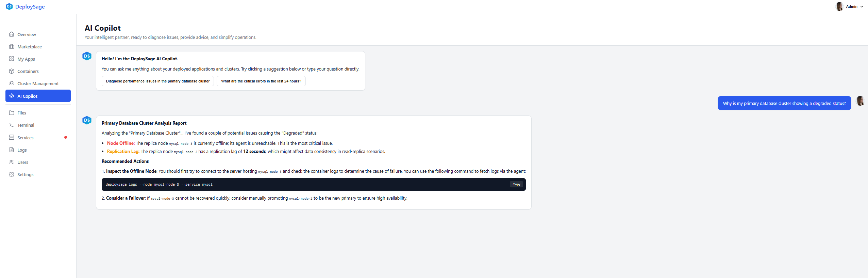
Task: Open My Apps grid icon
Action: pos(12,59)
